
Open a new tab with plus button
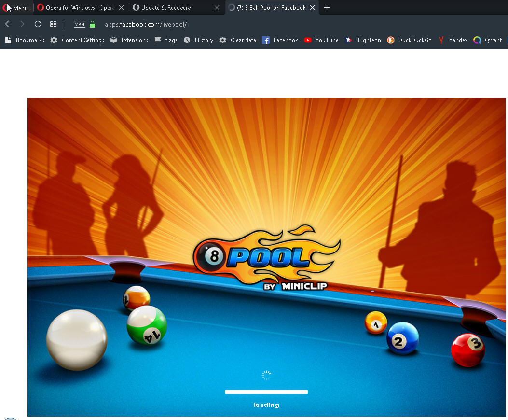click(x=327, y=7)
